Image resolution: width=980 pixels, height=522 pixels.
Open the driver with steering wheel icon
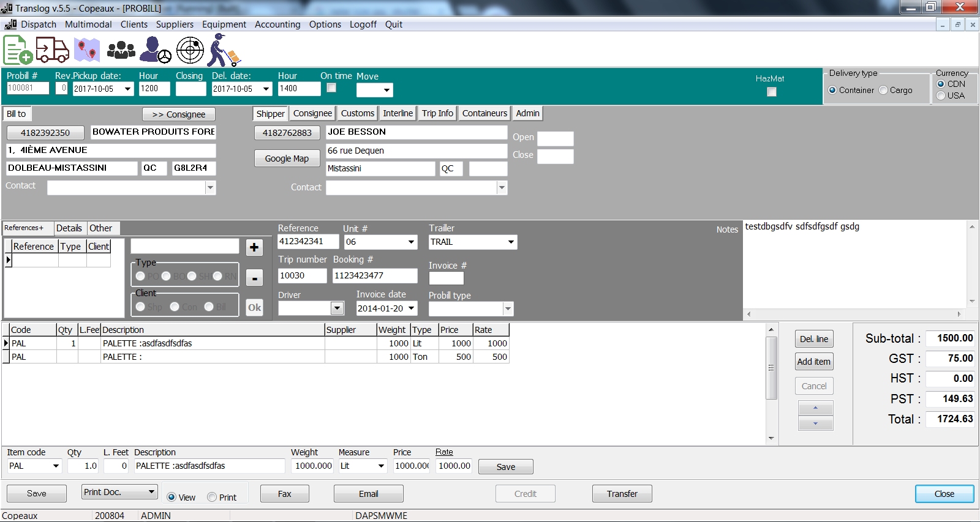[155, 50]
